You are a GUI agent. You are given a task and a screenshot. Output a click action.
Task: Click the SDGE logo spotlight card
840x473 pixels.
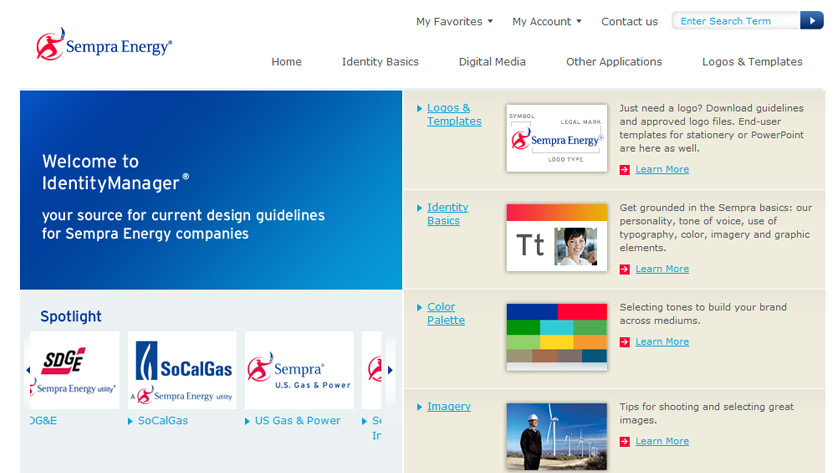[x=74, y=370]
